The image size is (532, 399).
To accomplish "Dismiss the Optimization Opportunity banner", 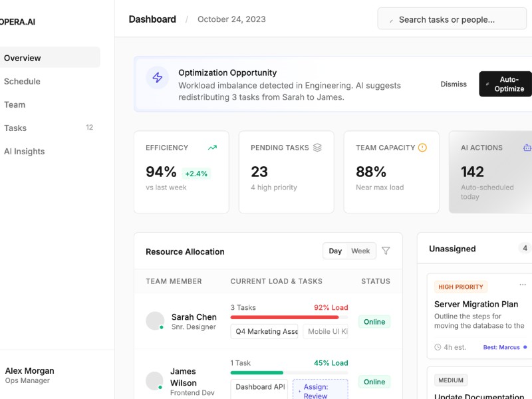I will (x=454, y=84).
